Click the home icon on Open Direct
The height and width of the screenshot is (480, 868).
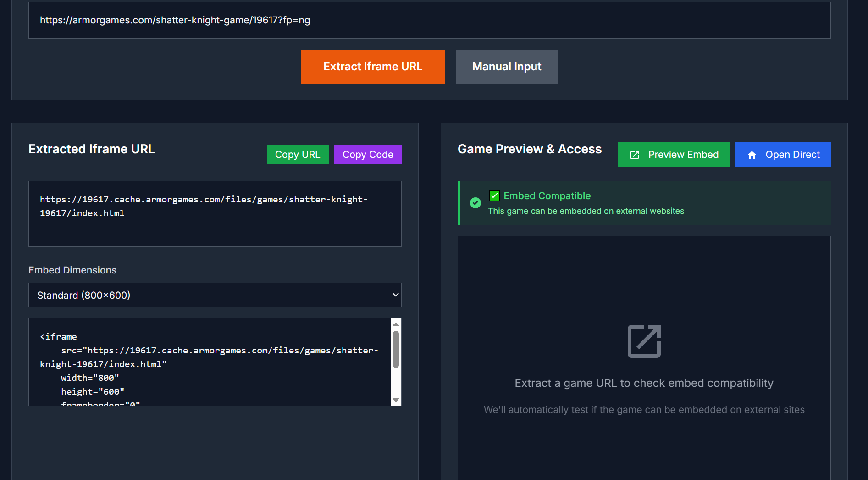pos(752,155)
